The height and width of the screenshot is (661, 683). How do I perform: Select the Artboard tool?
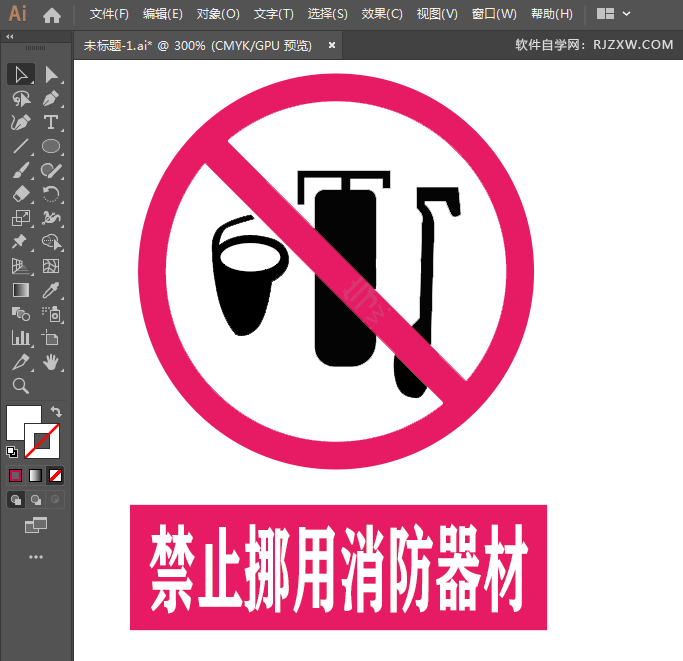(x=51, y=338)
